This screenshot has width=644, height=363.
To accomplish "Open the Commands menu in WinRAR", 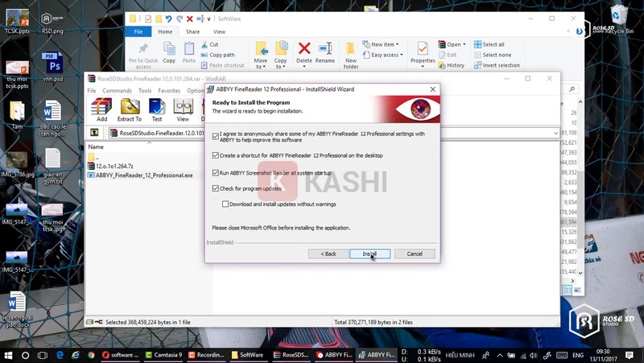I will point(117,91).
